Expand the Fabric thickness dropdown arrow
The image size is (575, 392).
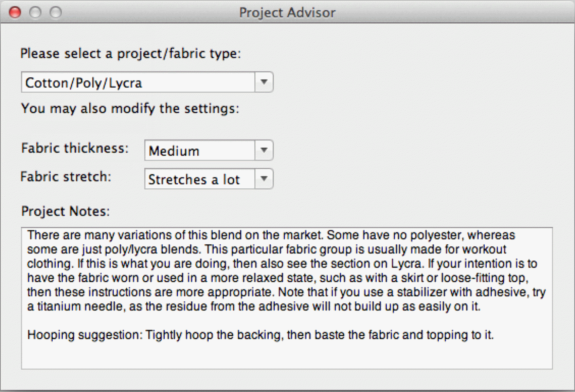pos(264,150)
